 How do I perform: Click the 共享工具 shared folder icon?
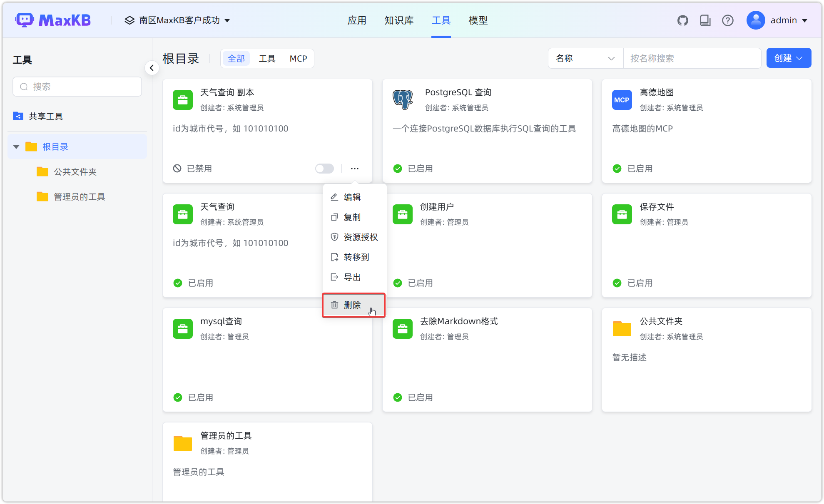click(x=18, y=116)
